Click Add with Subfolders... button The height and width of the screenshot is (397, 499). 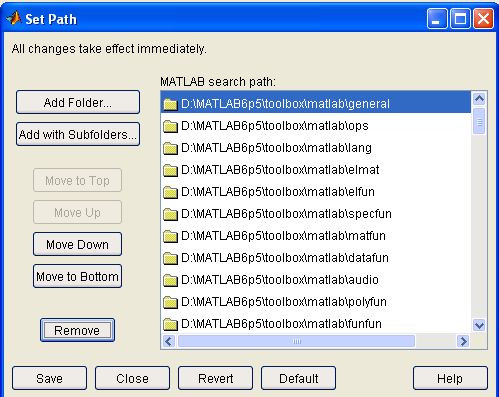coord(78,134)
